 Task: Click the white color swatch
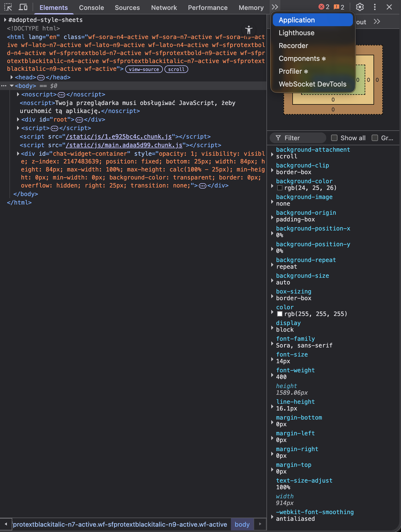[280, 314]
